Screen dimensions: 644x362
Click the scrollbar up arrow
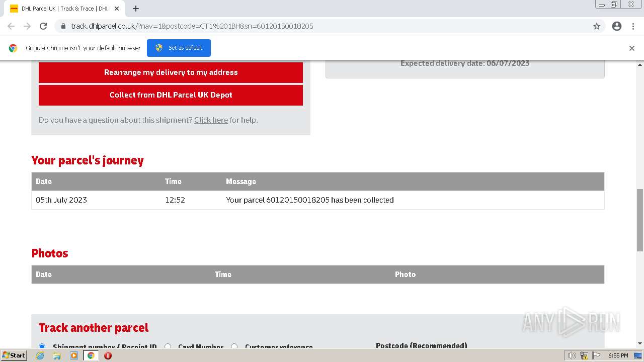640,65
